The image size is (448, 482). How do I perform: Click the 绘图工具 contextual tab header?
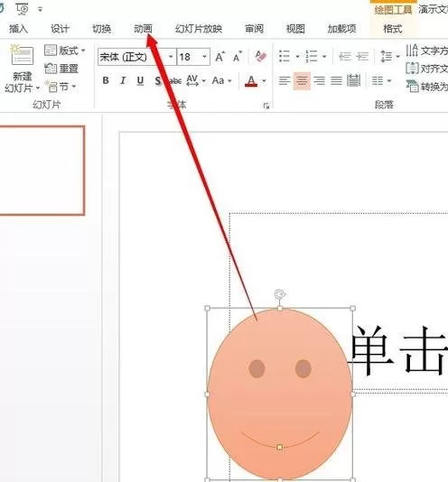393,10
